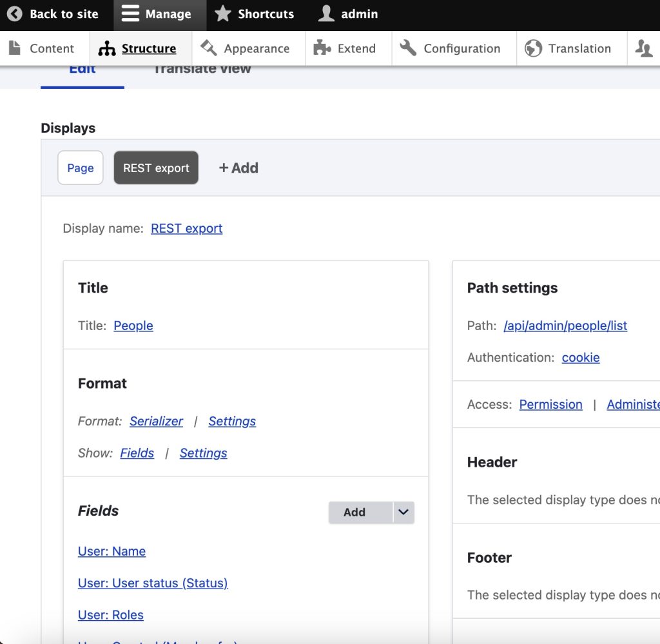Viewport: 660px width, 644px height.
Task: Open Settings next to Serializer
Action: tap(232, 421)
